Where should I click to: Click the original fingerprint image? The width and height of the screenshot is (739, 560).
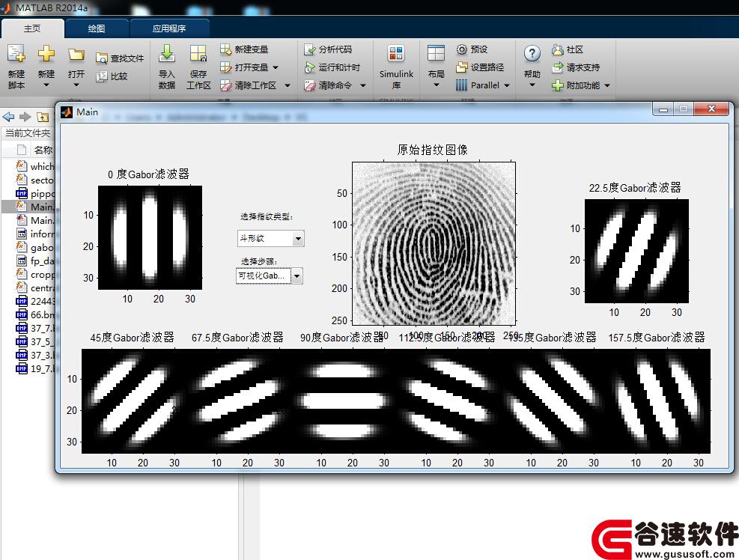(434, 244)
